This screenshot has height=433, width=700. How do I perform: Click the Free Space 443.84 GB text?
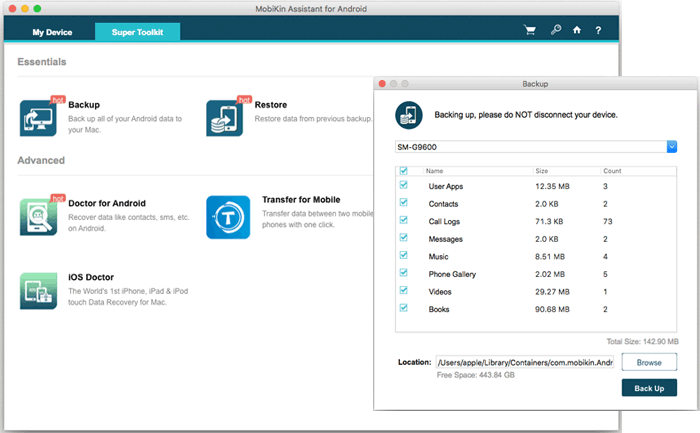pos(475,375)
